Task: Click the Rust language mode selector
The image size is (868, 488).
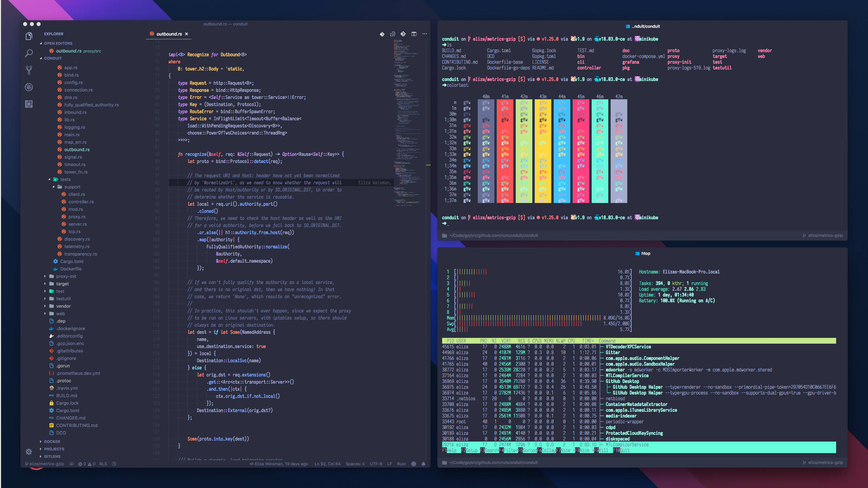Action: click(x=401, y=464)
